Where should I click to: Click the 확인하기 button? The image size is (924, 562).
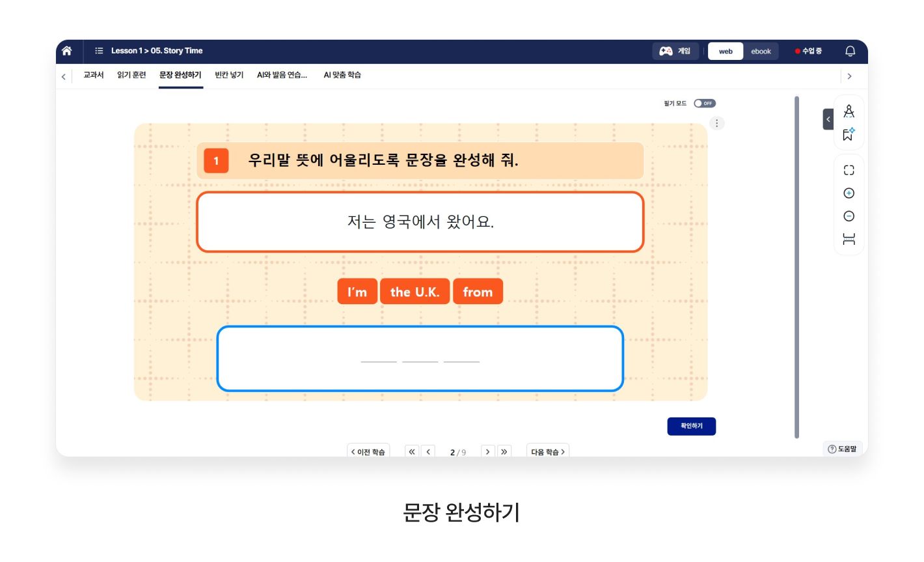(691, 426)
